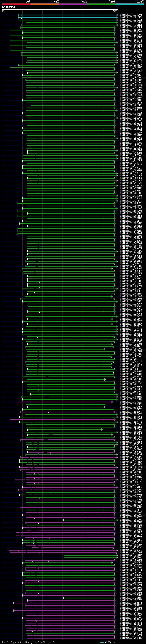This screenshot has height=644, width=146.
Task: Select the UniRef100_A7QSK3 label
Action: (131, 25)
